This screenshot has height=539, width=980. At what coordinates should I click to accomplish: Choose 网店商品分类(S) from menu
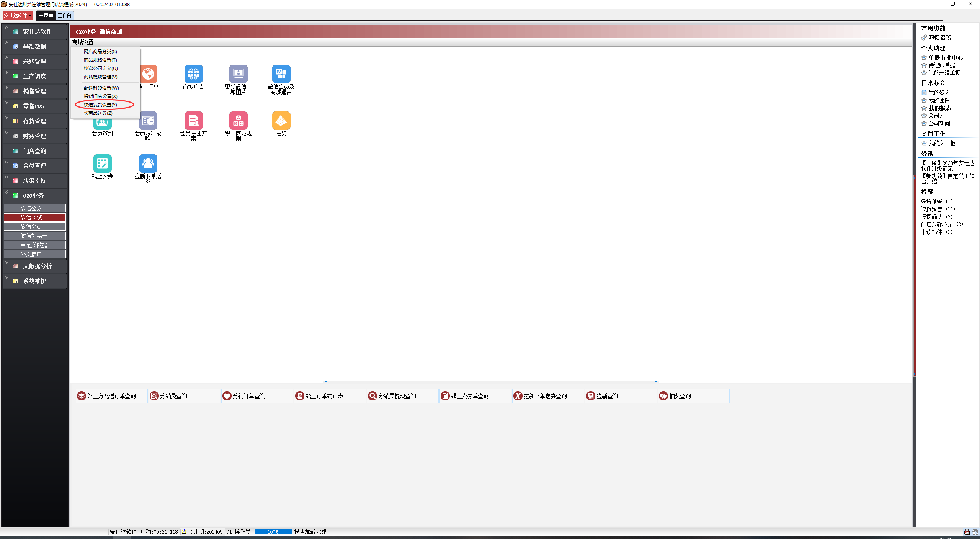[100, 51]
